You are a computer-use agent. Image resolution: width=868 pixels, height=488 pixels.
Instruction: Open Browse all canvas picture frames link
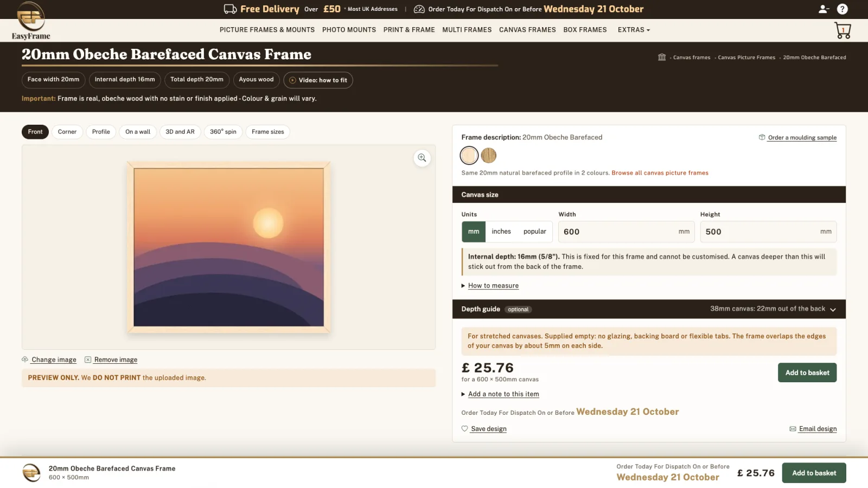tap(660, 173)
